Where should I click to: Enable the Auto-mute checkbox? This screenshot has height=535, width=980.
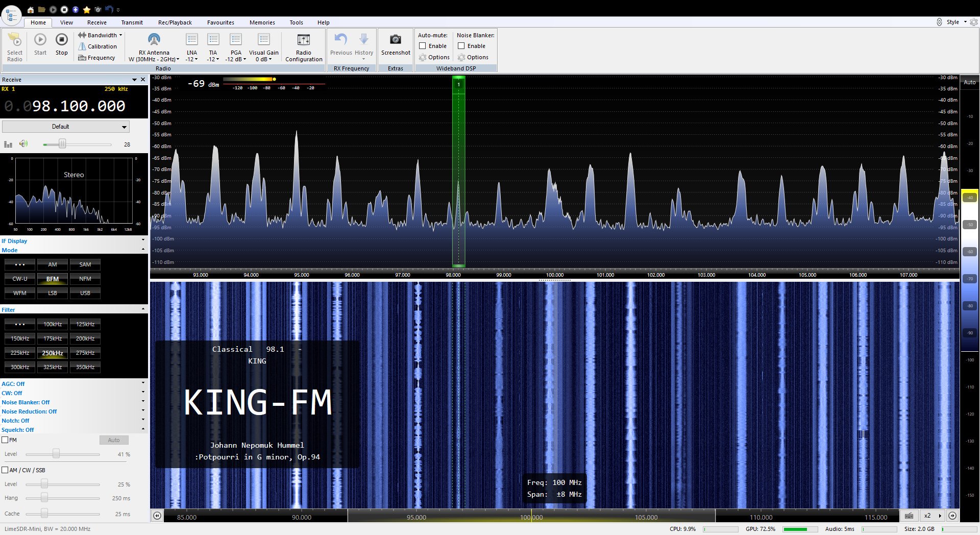(423, 46)
